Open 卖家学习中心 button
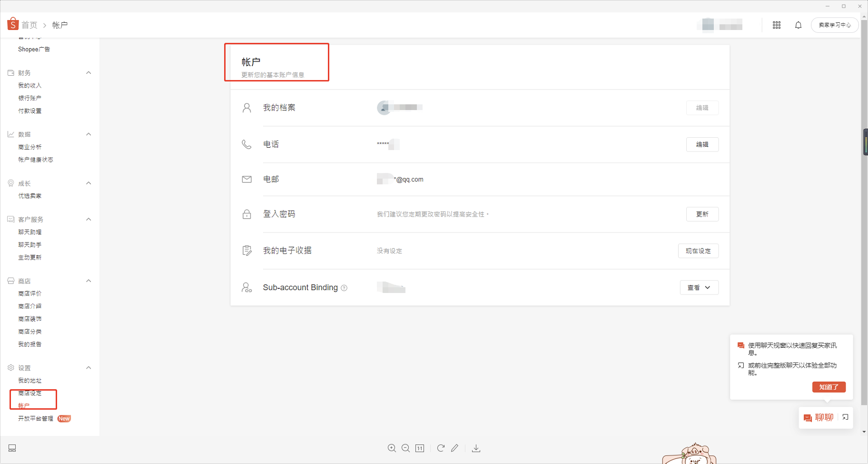Screen dimensions: 868x464 [x=835, y=25]
